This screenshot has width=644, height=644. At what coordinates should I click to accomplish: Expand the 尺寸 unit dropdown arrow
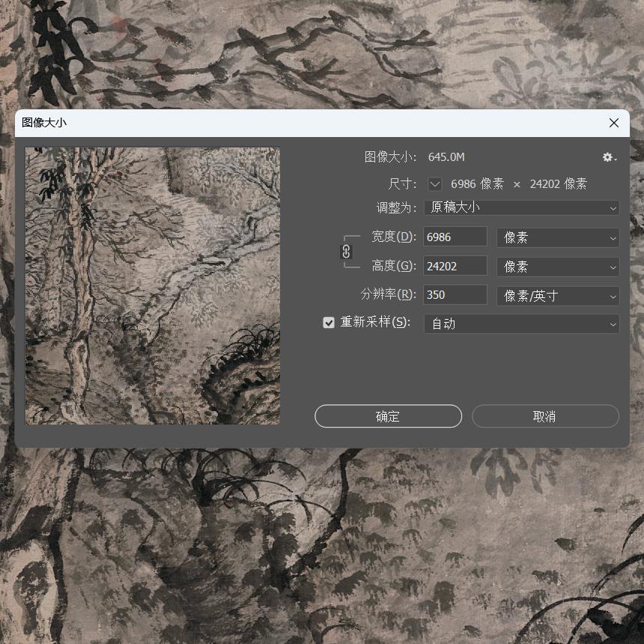435,184
